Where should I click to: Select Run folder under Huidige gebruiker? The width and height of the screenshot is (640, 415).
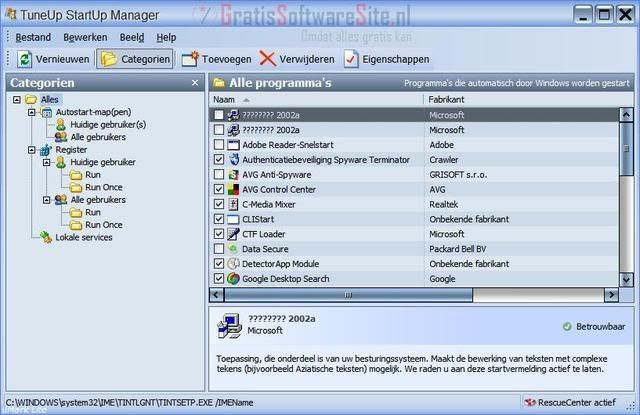pyautogui.click(x=76, y=175)
